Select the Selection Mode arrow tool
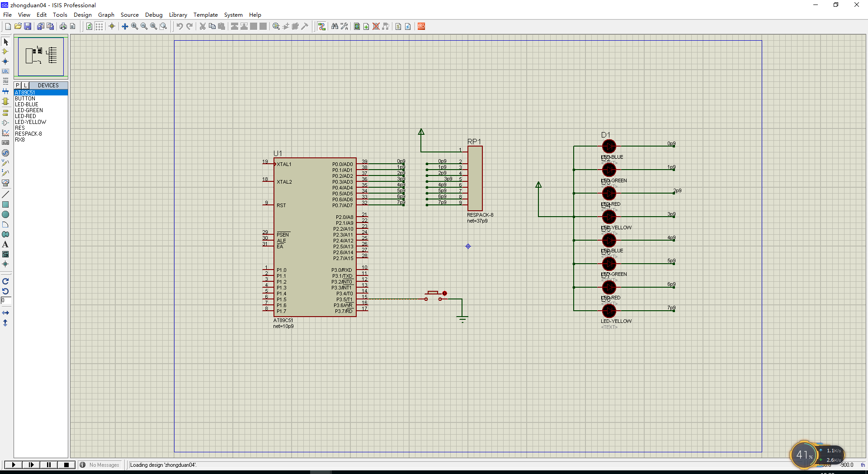 point(5,42)
